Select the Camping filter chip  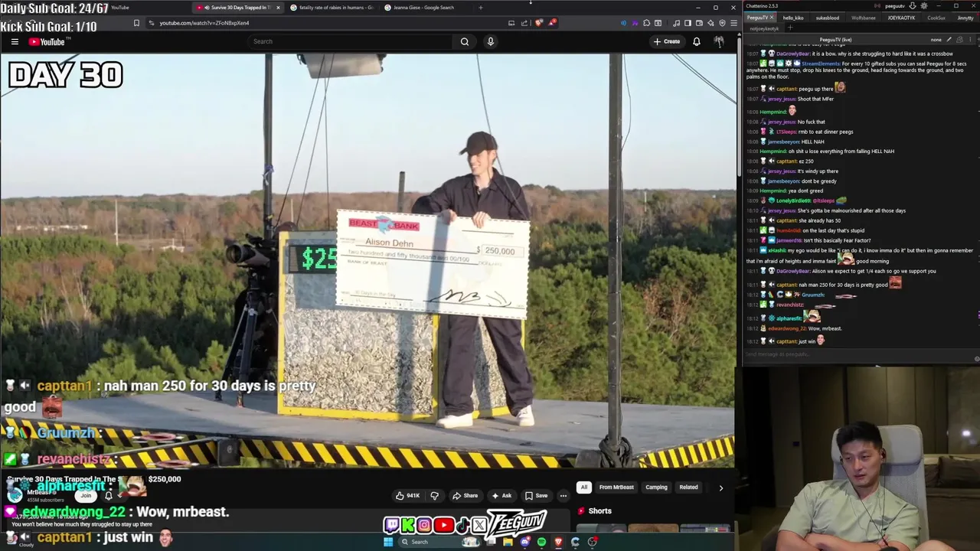(656, 487)
